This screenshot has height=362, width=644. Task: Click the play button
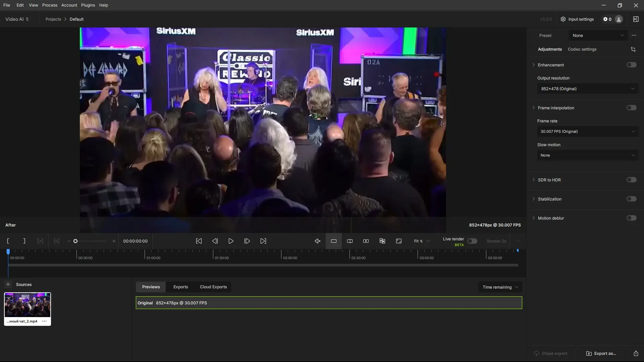coord(231,241)
